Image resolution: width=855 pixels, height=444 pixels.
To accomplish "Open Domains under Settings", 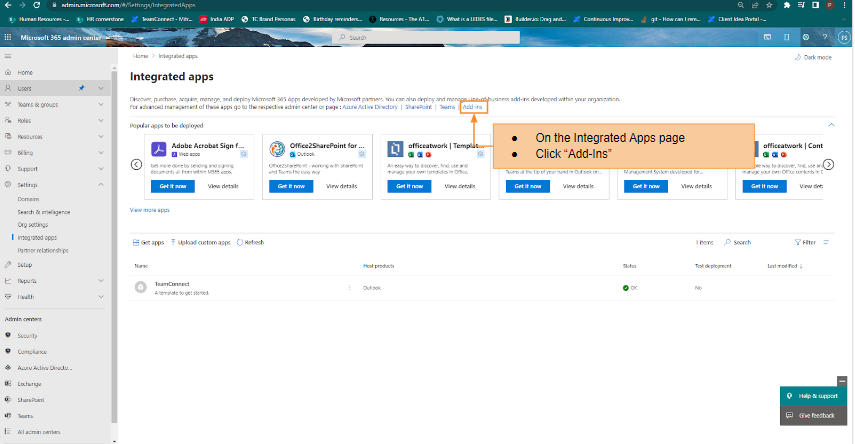I will pyautogui.click(x=28, y=199).
